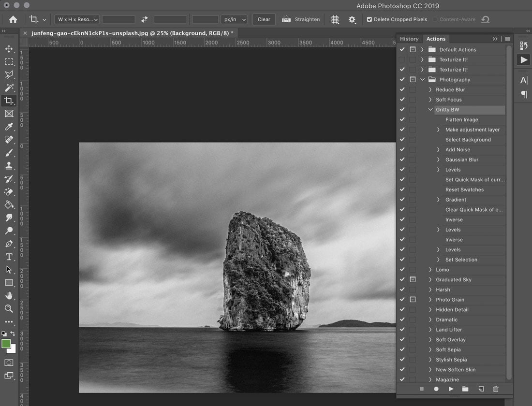Expand the Default Actions set
Image resolution: width=532 pixels, height=406 pixels.
pos(422,49)
